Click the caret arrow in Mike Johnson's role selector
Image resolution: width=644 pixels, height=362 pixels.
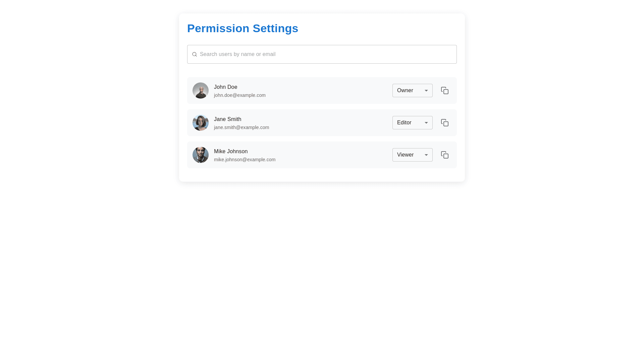pyautogui.click(x=426, y=155)
